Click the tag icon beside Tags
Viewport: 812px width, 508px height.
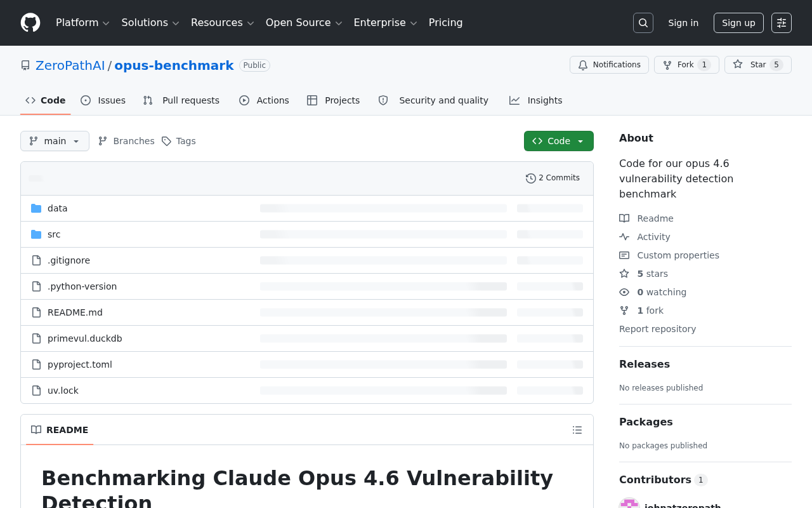point(166,141)
